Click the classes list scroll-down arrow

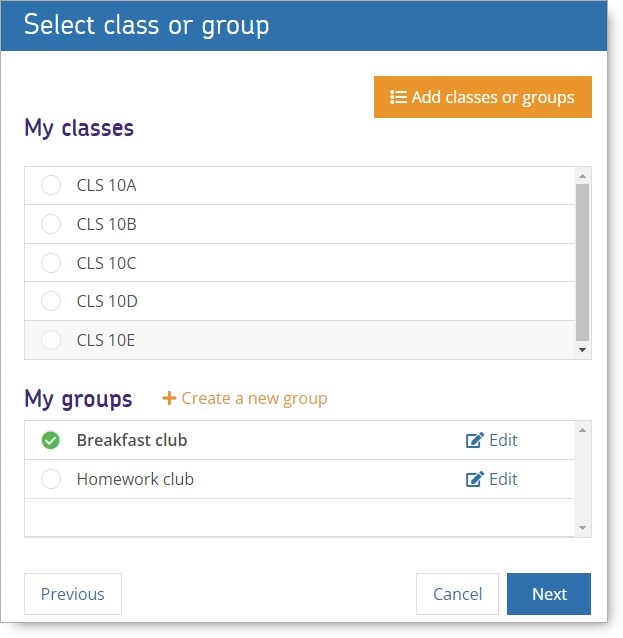click(582, 350)
